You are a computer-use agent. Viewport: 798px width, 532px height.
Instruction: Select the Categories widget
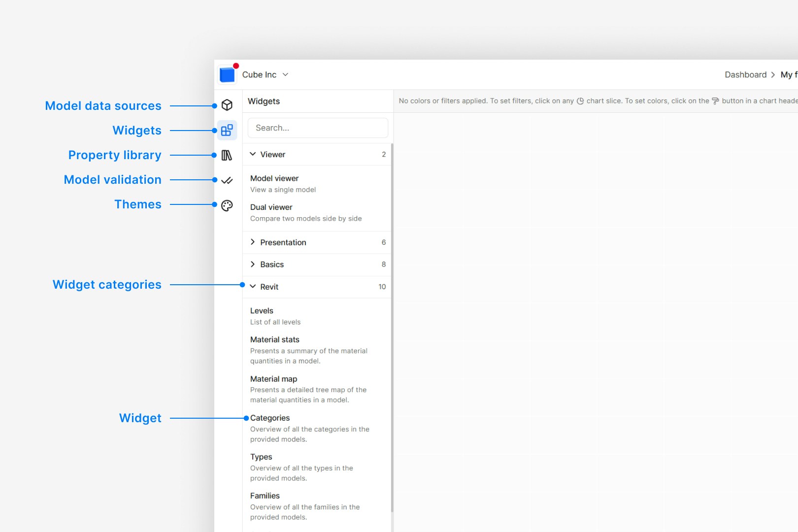[318, 428]
